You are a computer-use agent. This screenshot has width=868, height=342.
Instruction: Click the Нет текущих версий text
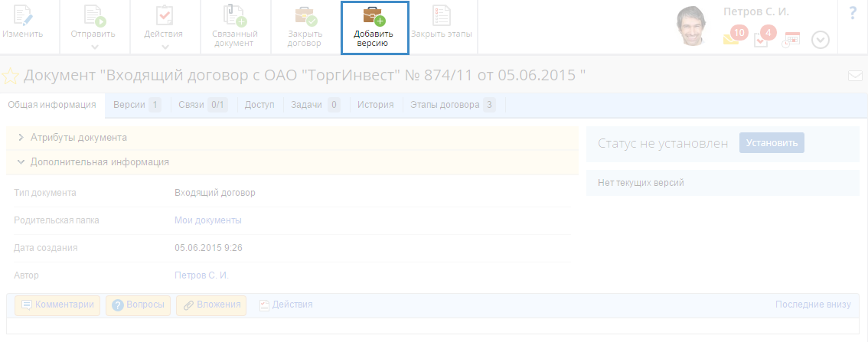point(641,183)
